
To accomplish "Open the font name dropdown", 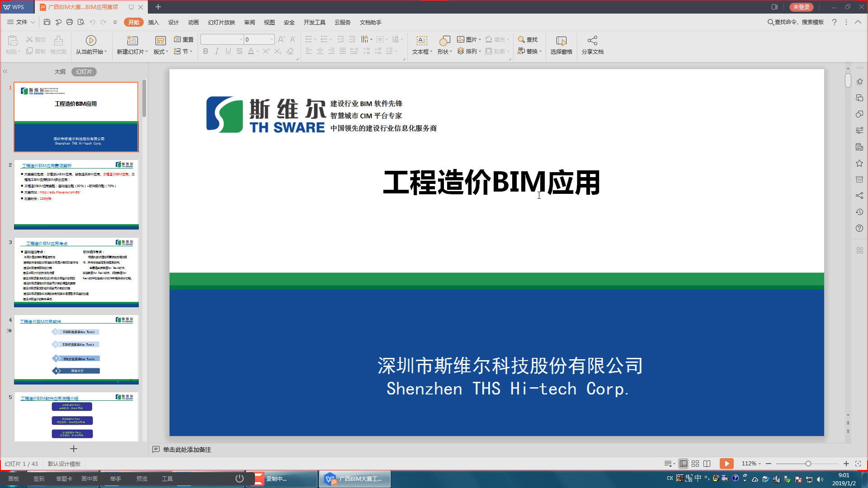I will (x=241, y=39).
